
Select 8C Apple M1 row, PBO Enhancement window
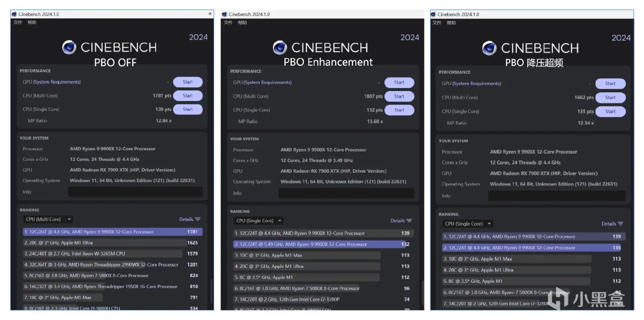pyautogui.click(x=324, y=277)
